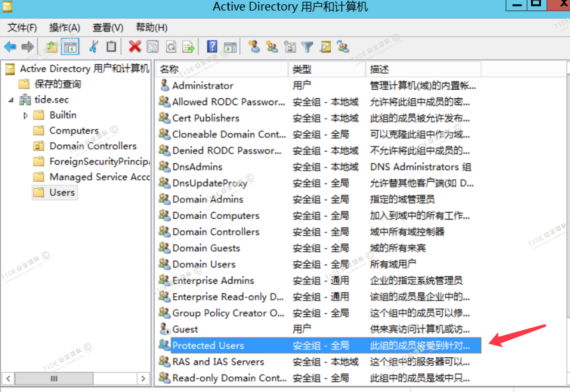Select Domain Admins in the results list
Viewport: 570px width, 392px height.
click(x=208, y=199)
